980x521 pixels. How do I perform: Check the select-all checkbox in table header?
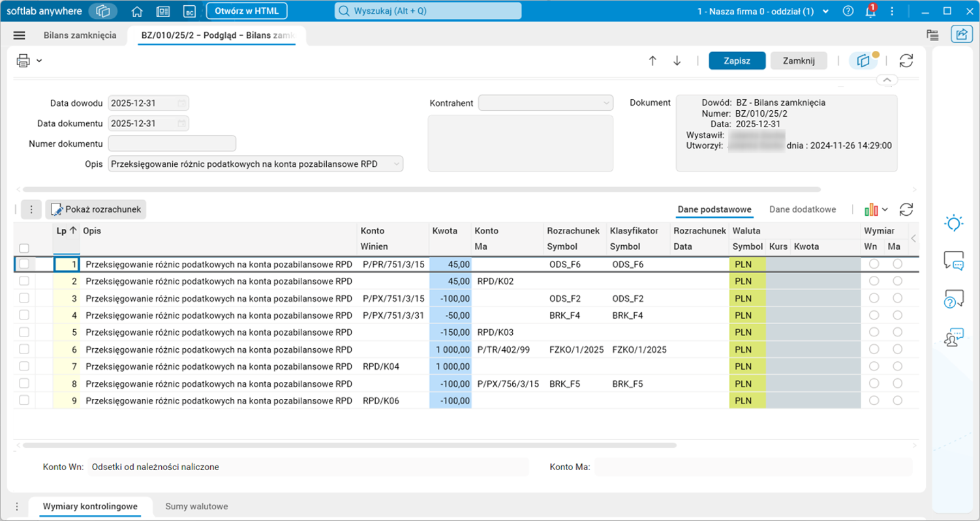(24, 248)
